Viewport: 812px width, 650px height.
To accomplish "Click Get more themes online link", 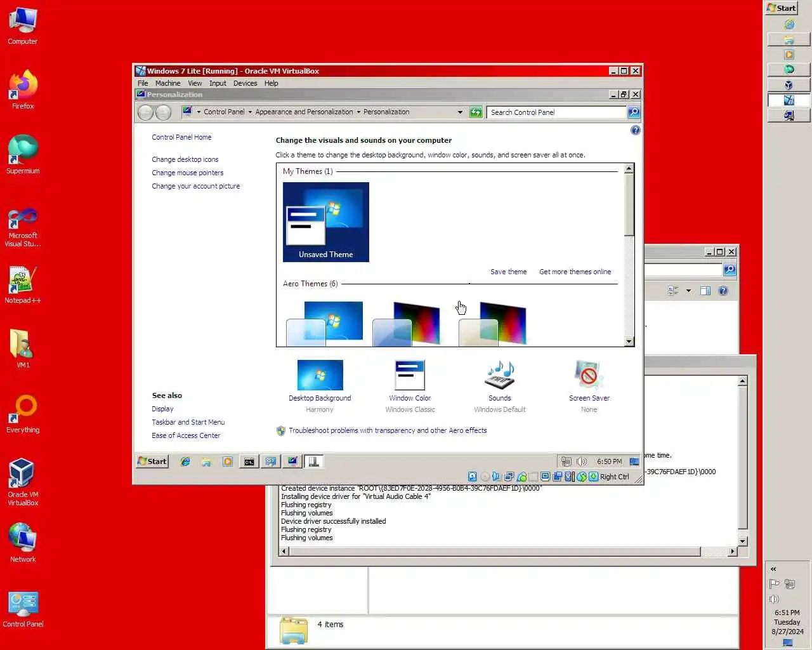I will point(575,272).
